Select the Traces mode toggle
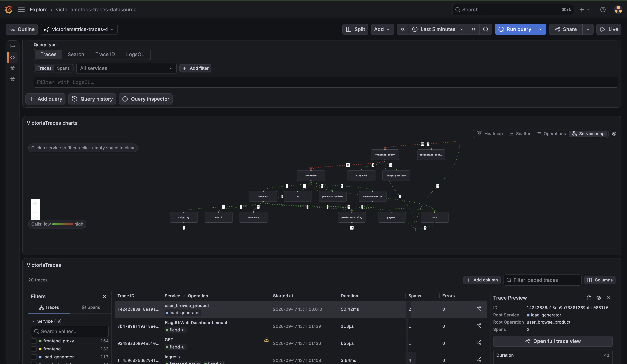This screenshot has width=627, height=364. pos(45,68)
